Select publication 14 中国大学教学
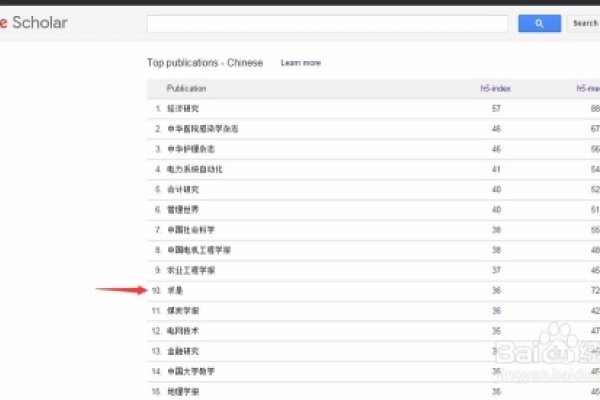 click(x=191, y=371)
